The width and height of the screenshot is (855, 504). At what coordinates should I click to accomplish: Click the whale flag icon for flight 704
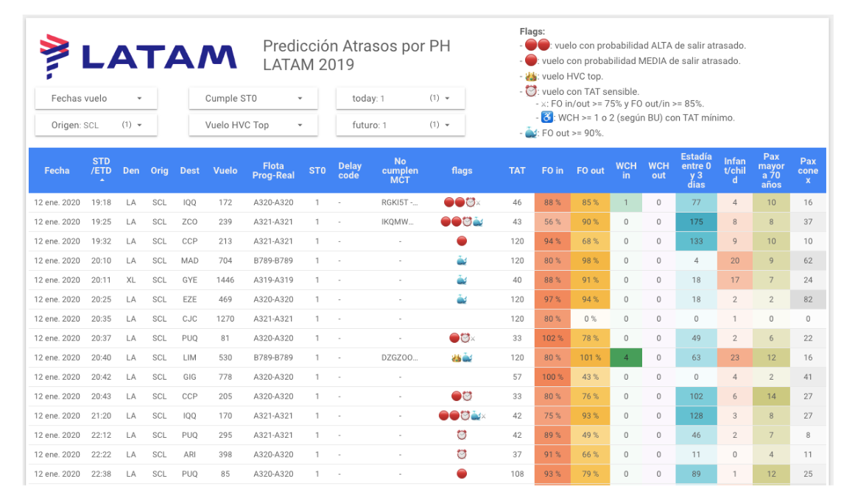point(462,260)
